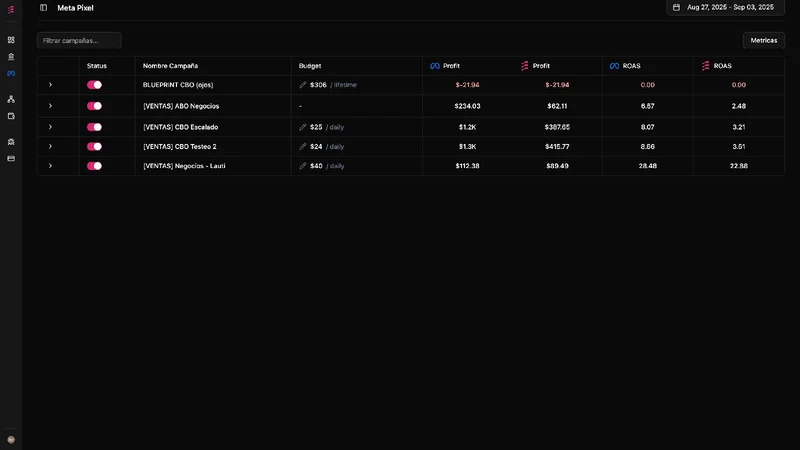This screenshot has width=800, height=450.
Task: Click the 2.48 ROAS value
Action: pyautogui.click(x=739, y=106)
